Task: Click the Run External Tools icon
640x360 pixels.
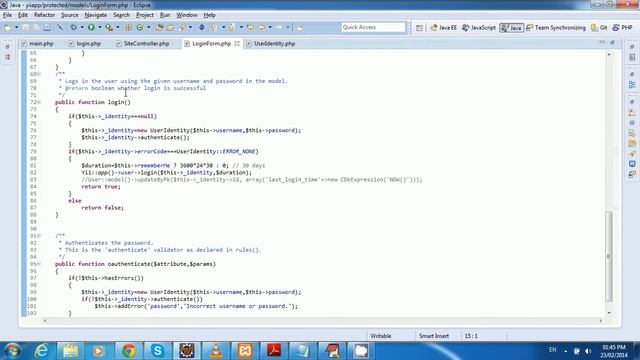Action: [x=109, y=27]
